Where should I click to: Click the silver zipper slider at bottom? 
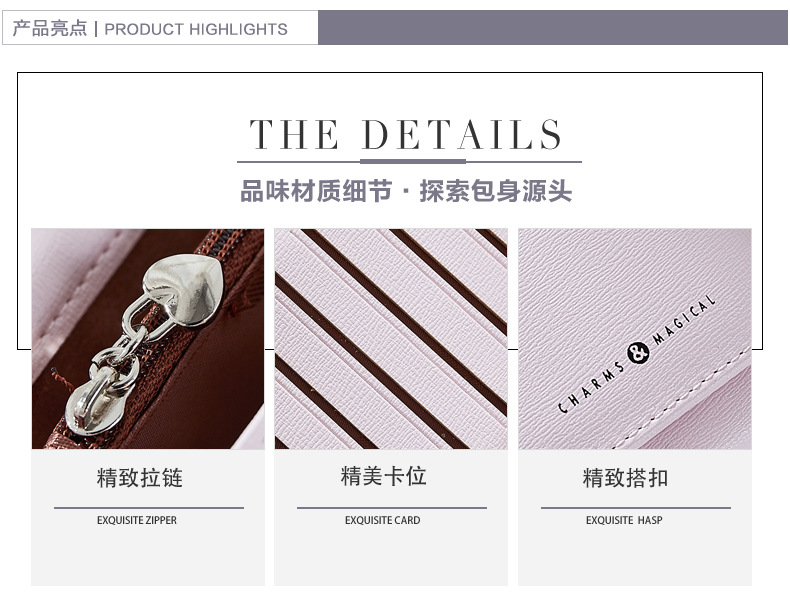pyautogui.click(x=97, y=409)
